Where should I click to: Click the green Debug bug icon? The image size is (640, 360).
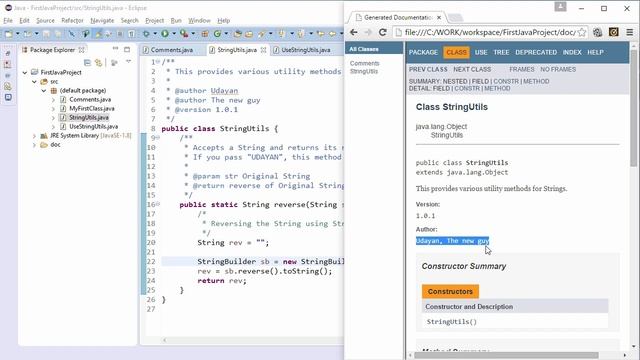coord(146,34)
